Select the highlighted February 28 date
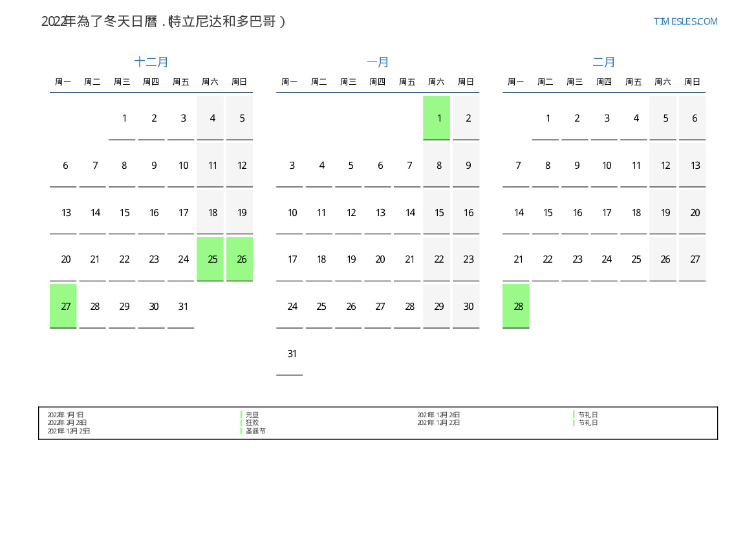 516,306
